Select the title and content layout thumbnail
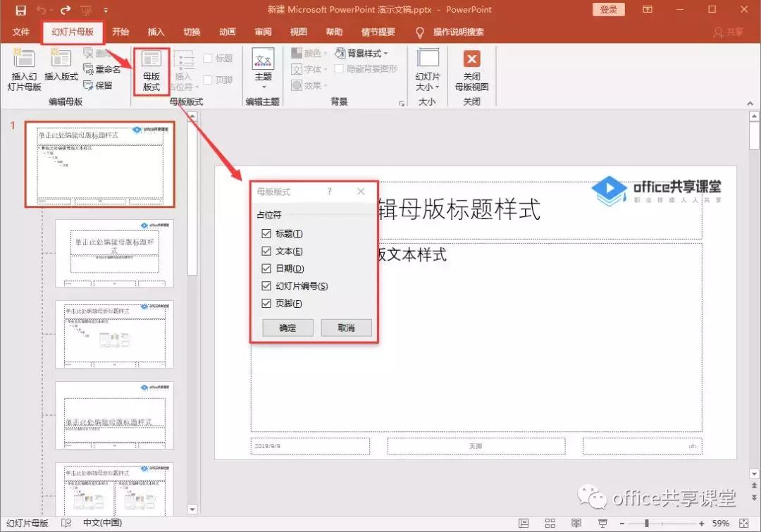Image resolution: width=761 pixels, height=532 pixels. click(x=114, y=334)
